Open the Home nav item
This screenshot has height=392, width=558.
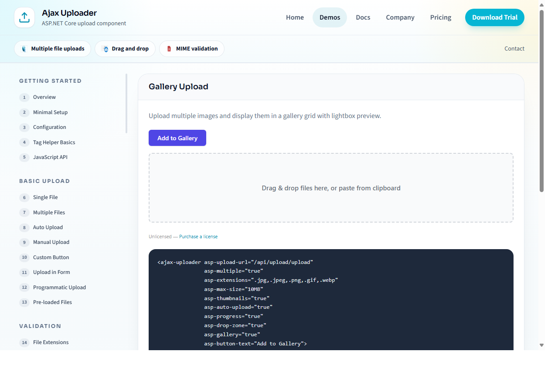(x=295, y=17)
